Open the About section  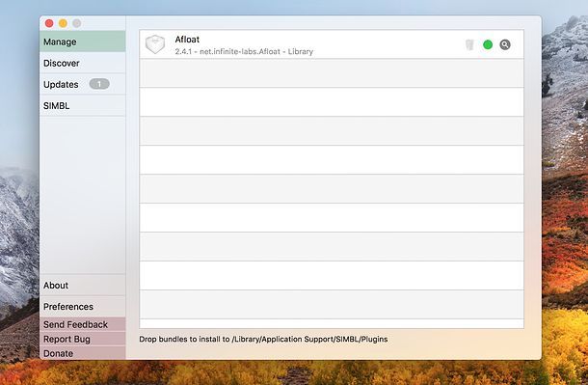(x=83, y=286)
